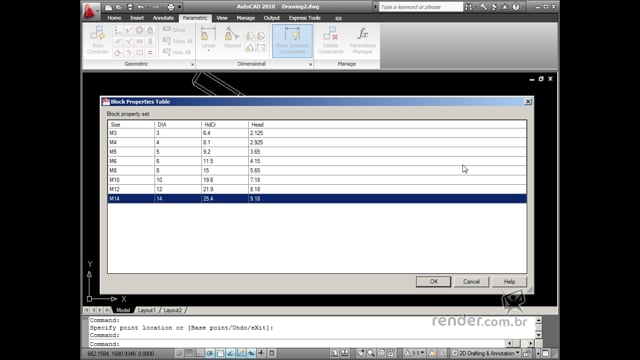Click the Plot printer icon
This screenshot has height=360, width=640.
[x=171, y=7]
